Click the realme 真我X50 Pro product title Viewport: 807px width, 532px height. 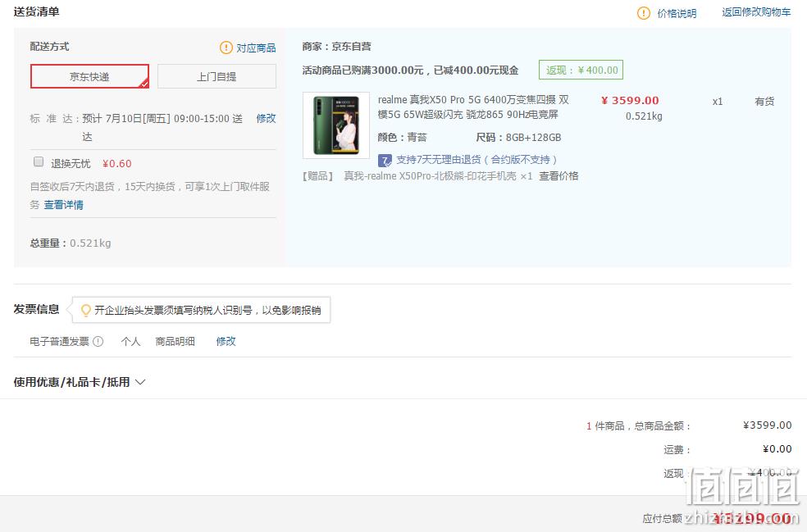coord(473,107)
